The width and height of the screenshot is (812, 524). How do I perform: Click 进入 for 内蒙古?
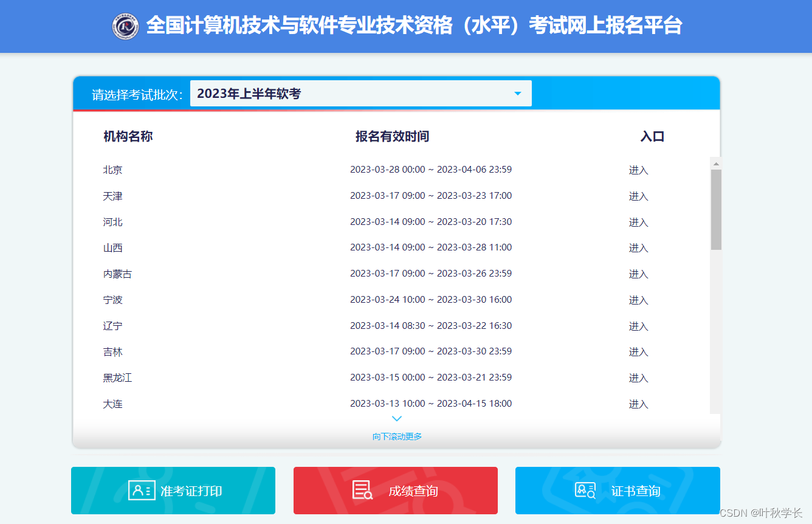[639, 274]
